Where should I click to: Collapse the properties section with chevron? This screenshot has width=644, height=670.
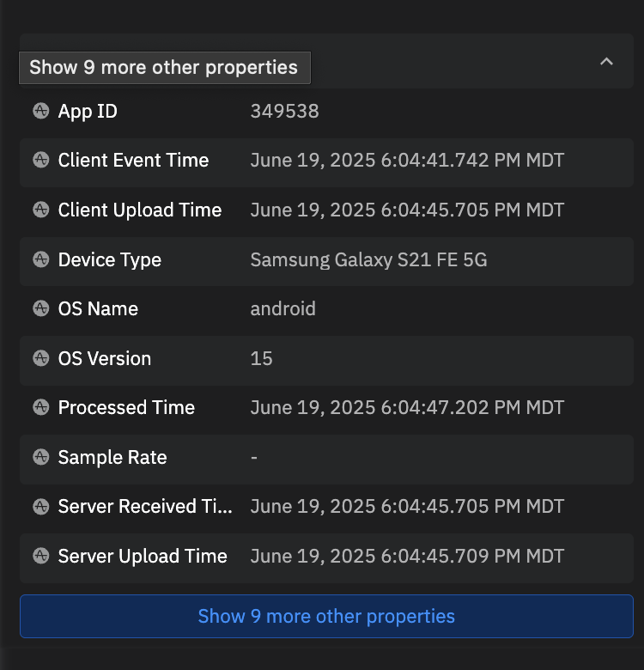[606, 62]
